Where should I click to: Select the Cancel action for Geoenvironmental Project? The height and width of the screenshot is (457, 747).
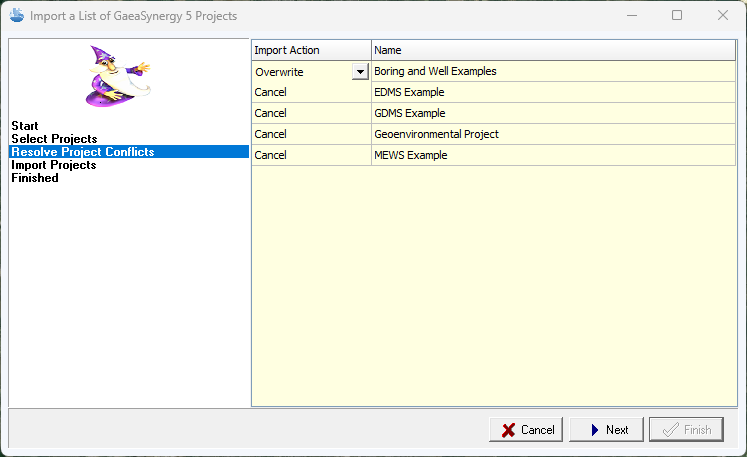coord(311,134)
